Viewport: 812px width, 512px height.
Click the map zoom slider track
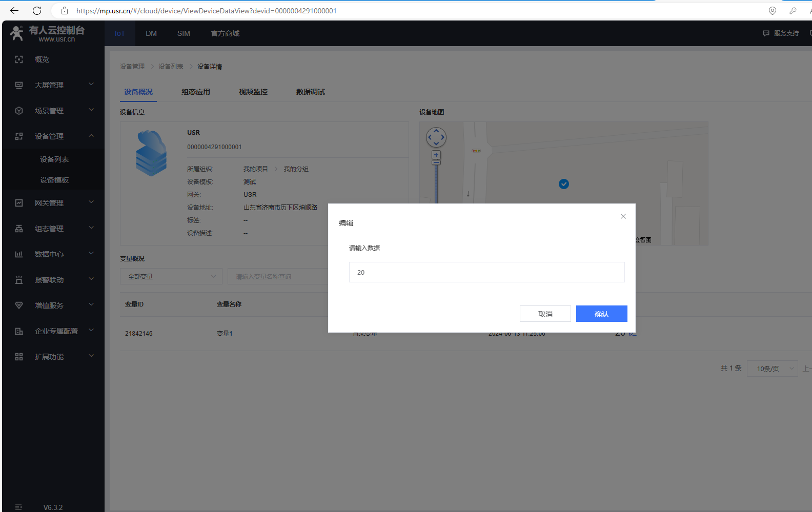(x=436, y=183)
